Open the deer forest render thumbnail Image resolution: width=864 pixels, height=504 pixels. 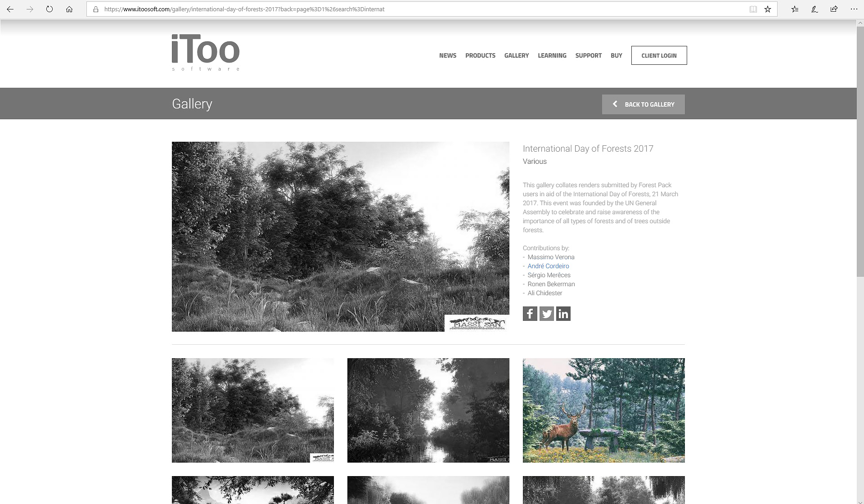point(603,410)
